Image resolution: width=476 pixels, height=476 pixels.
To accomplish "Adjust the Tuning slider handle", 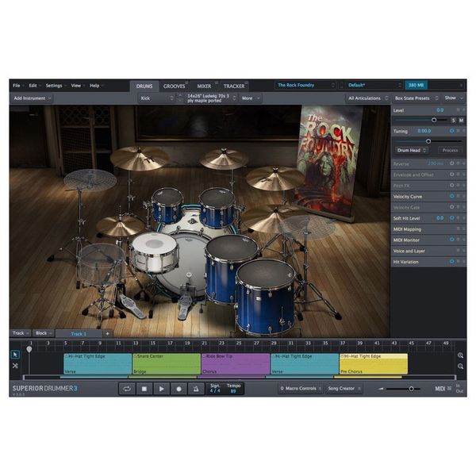I will 428,141.
